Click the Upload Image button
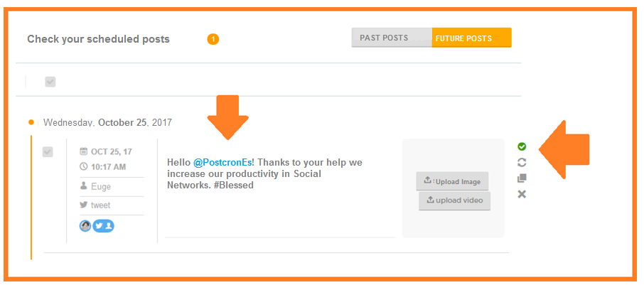 [452, 181]
